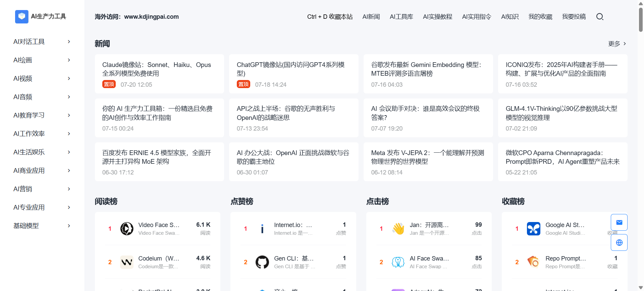Image resolution: width=644 pixels, height=291 pixels.
Task: Open AI工具库 in top navigation
Action: point(401,17)
